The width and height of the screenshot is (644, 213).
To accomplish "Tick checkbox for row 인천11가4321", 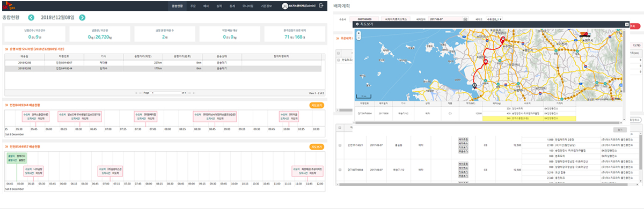I will pos(340,145).
